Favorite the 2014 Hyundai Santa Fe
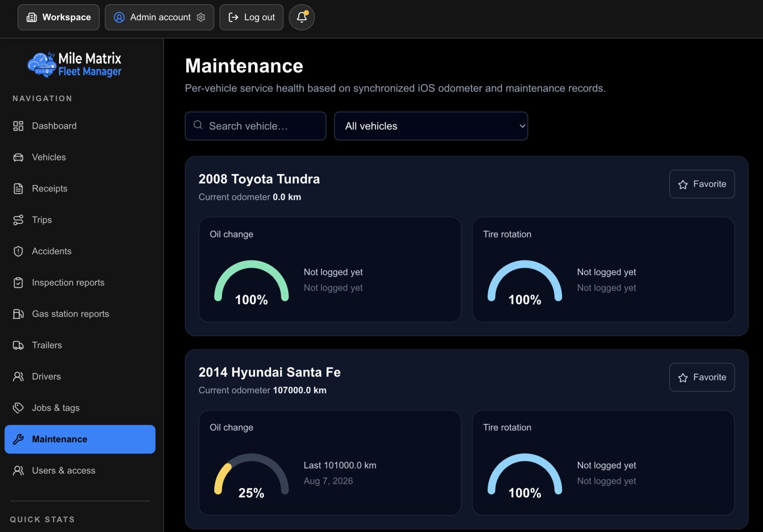The image size is (763, 532). [701, 378]
